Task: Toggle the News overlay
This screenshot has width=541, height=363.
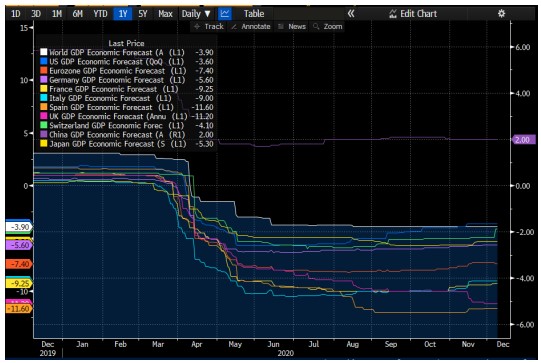Action: (292, 27)
